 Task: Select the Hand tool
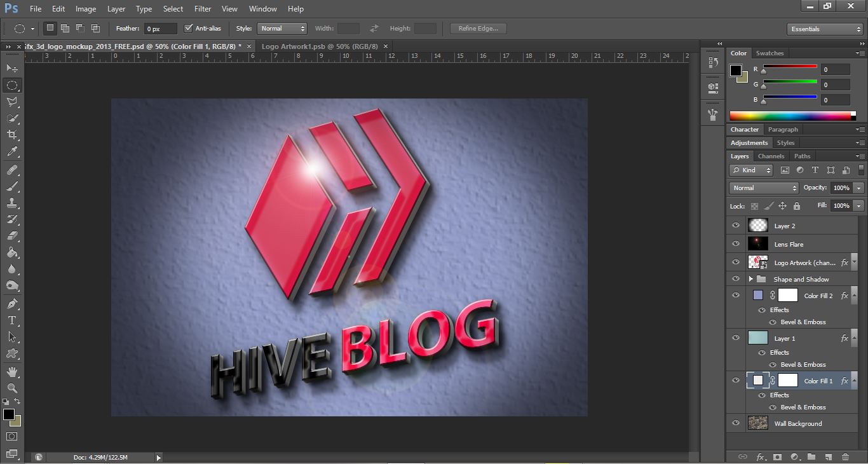(x=12, y=372)
